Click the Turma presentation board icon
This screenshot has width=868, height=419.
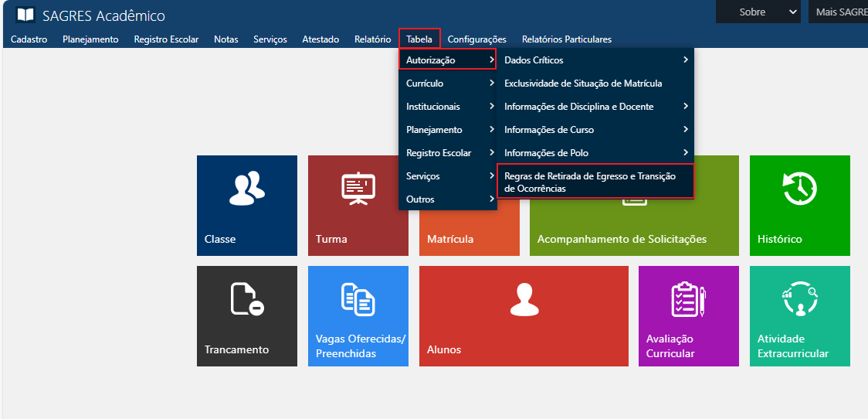click(x=358, y=189)
